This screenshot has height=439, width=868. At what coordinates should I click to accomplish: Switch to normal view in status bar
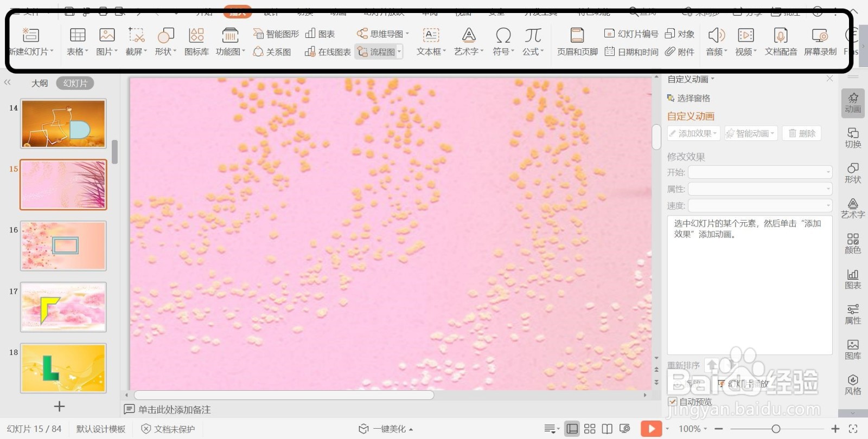pos(572,429)
